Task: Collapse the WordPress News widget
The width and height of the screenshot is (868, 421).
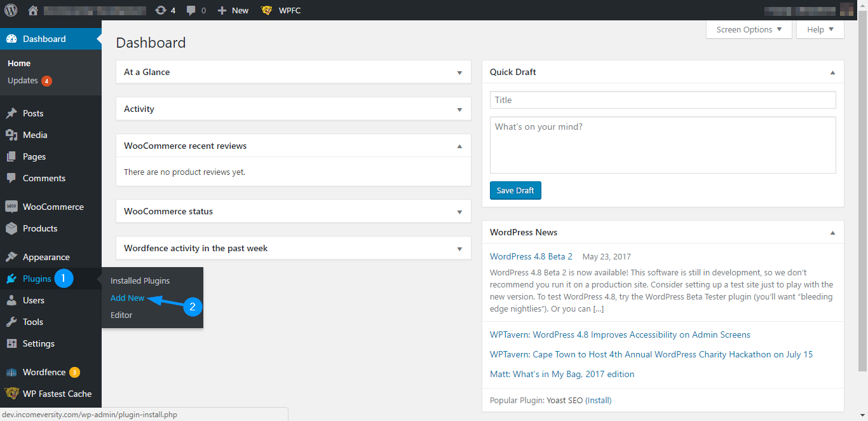Action: pos(832,232)
